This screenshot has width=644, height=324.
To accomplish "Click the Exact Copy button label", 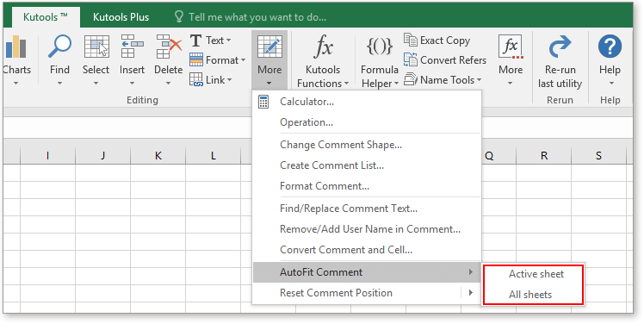I will [x=445, y=40].
